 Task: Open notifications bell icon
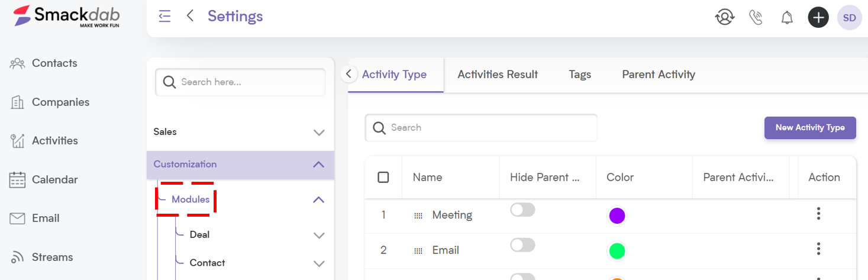(x=787, y=18)
